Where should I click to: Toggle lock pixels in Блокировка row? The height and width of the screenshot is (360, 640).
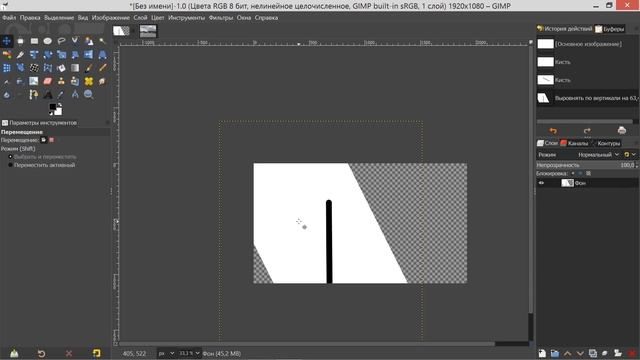point(573,173)
